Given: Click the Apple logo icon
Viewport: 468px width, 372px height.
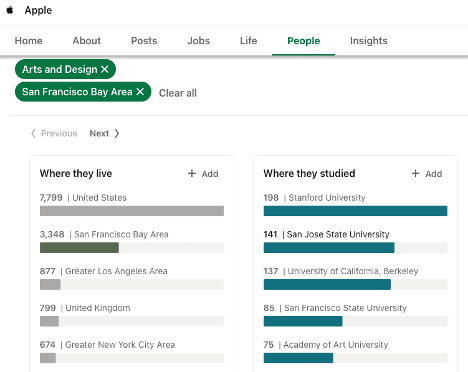Looking at the screenshot, I should (x=10, y=10).
